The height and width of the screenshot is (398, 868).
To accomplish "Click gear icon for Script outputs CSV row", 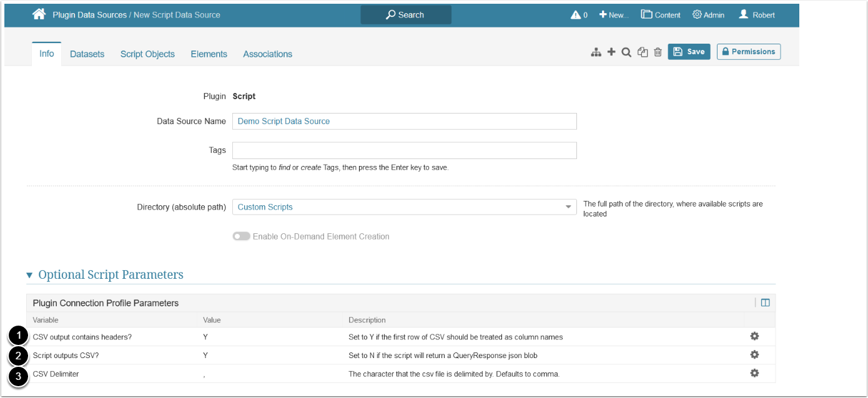I will pyautogui.click(x=754, y=354).
